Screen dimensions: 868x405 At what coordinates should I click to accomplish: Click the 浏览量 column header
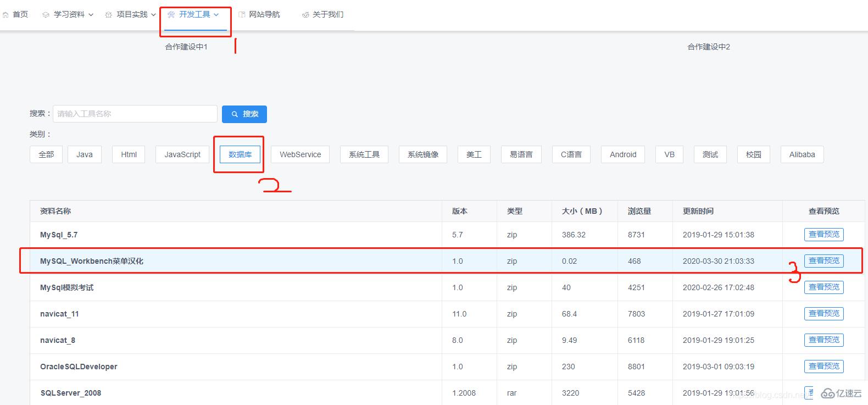tap(639, 211)
